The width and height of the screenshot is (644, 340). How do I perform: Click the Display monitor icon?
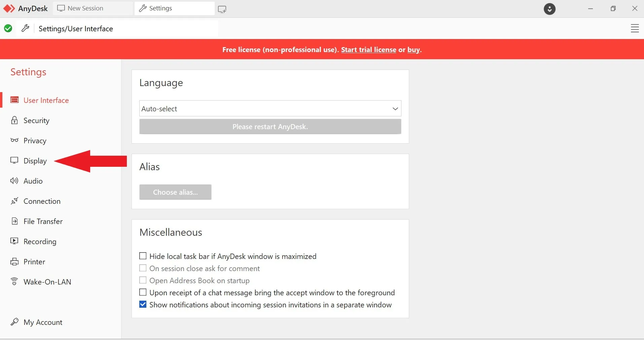(14, 160)
